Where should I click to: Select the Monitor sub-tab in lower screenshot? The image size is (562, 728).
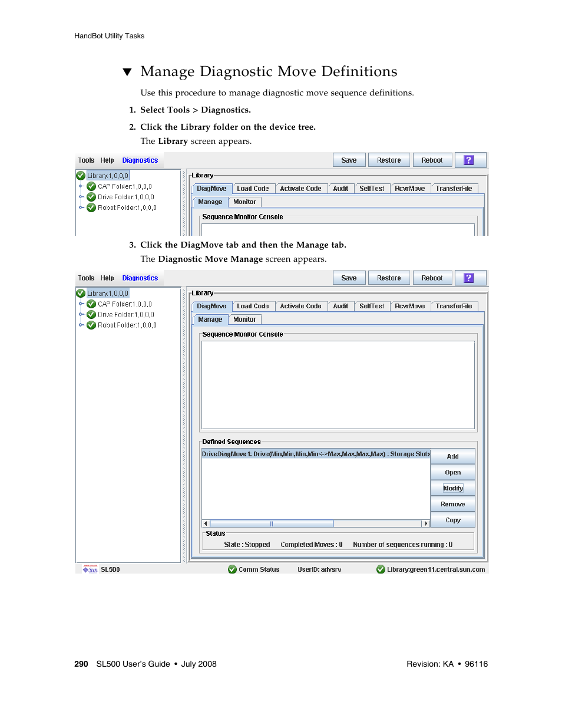[x=244, y=319]
